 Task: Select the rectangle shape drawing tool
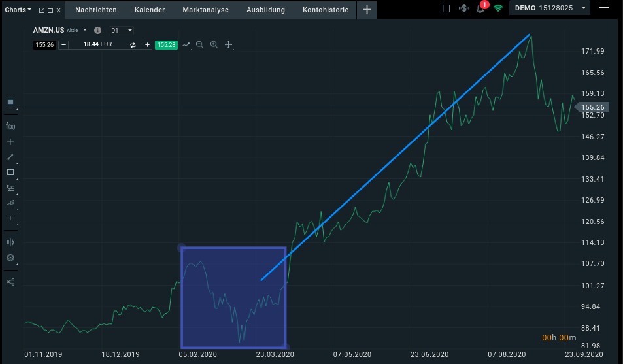[x=10, y=173]
